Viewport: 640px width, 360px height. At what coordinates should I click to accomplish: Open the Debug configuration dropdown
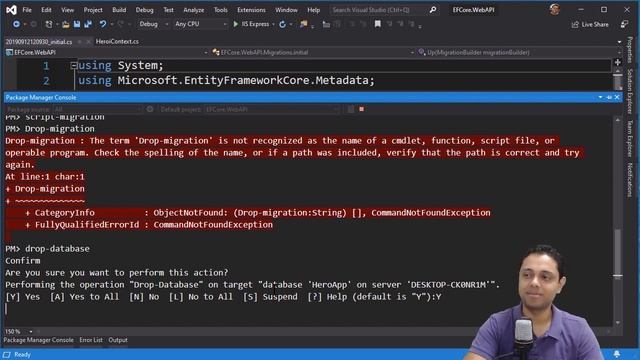pyautogui.click(x=153, y=24)
